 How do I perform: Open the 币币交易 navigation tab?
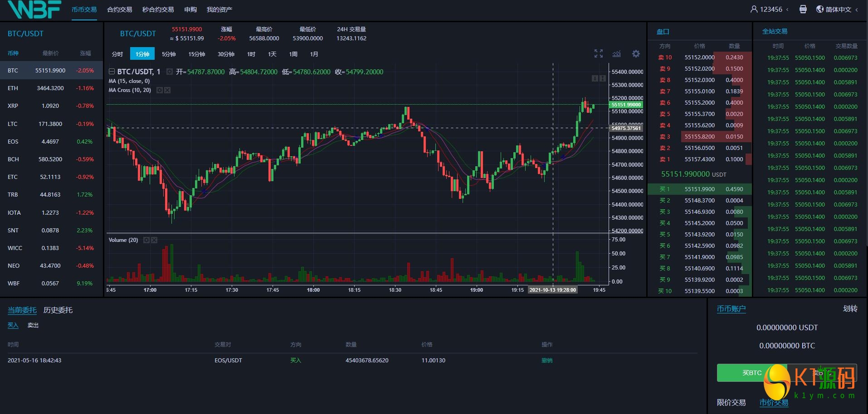[84, 10]
